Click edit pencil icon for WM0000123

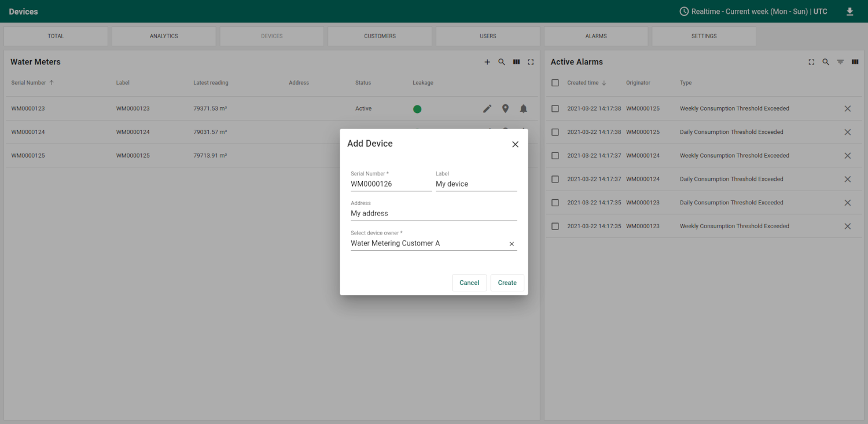pos(487,109)
